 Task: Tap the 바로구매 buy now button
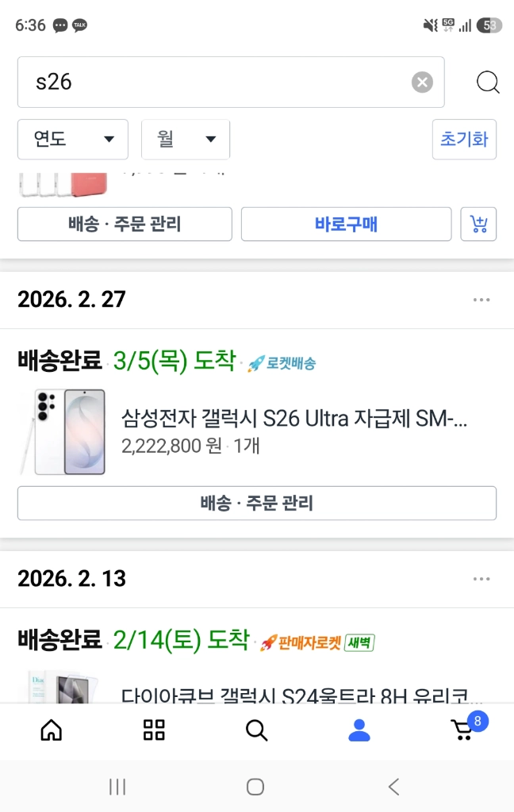346,224
